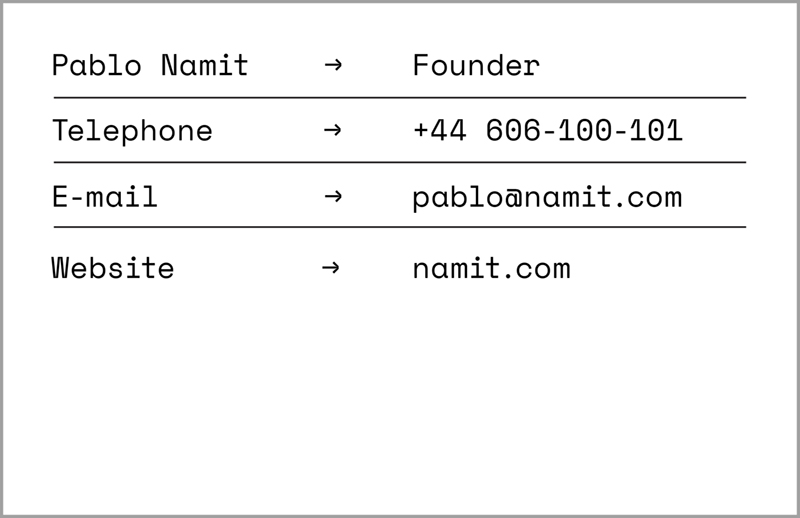Click the arrow in the E-mail row
The height and width of the screenshot is (518, 800).
(333, 196)
